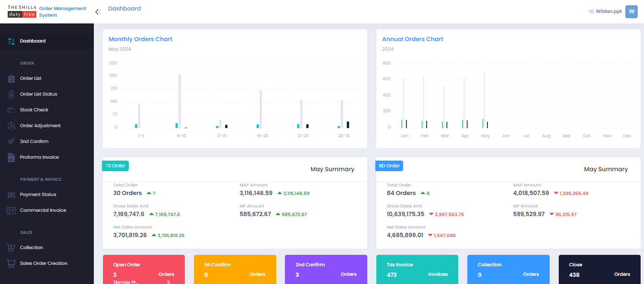Go to Sales Order Creation page
The width and height of the screenshot is (644, 284).
click(44, 263)
